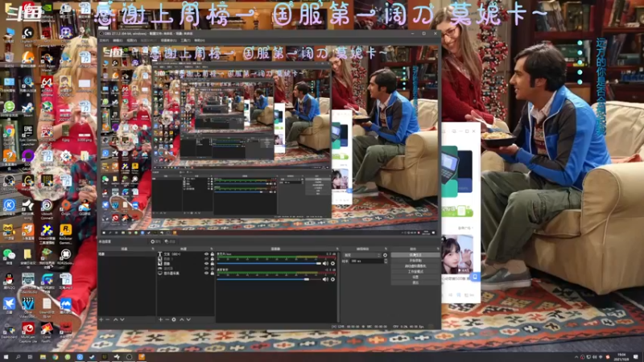
Task: Pop out the Scene Transitions dock panel
Action: (386, 249)
